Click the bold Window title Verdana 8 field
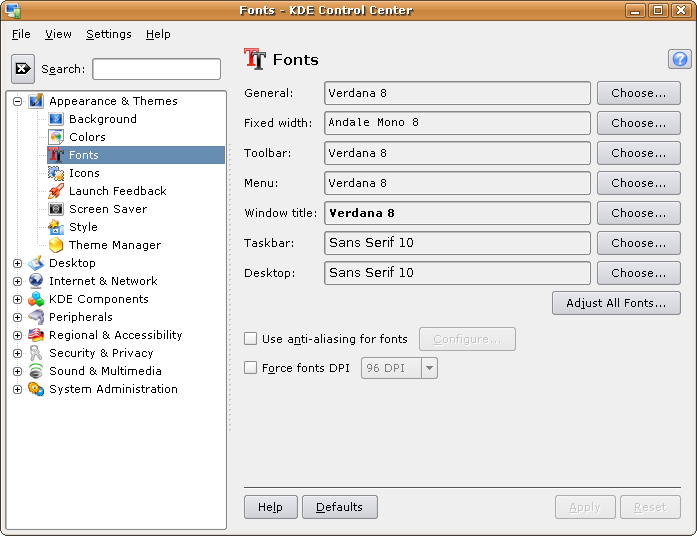This screenshot has width=697, height=536. (457, 213)
